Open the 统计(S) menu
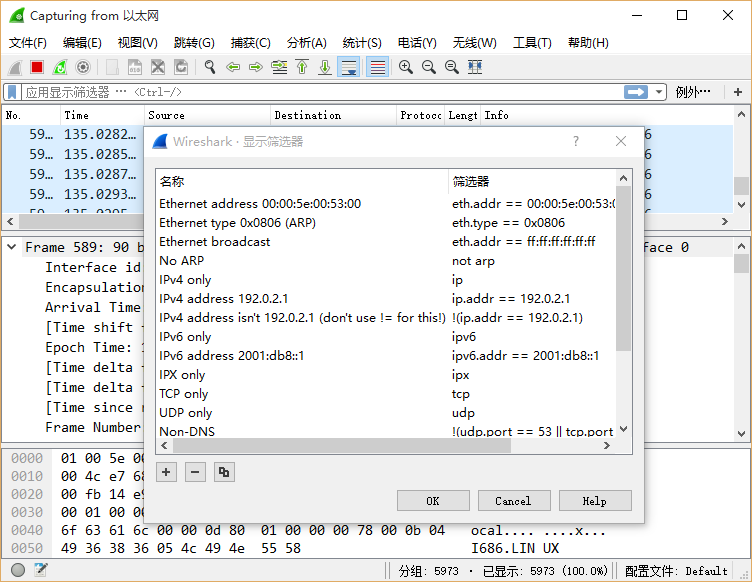This screenshot has height=582, width=752. click(x=362, y=43)
